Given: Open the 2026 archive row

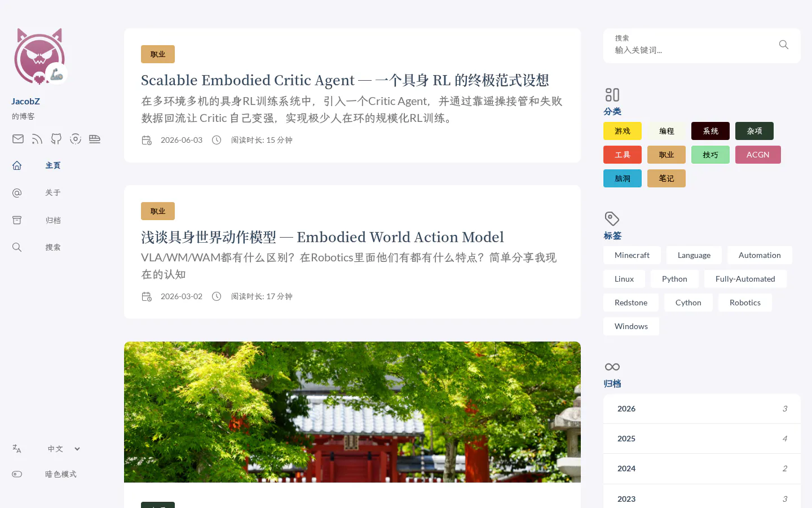Looking at the screenshot, I should (x=702, y=409).
